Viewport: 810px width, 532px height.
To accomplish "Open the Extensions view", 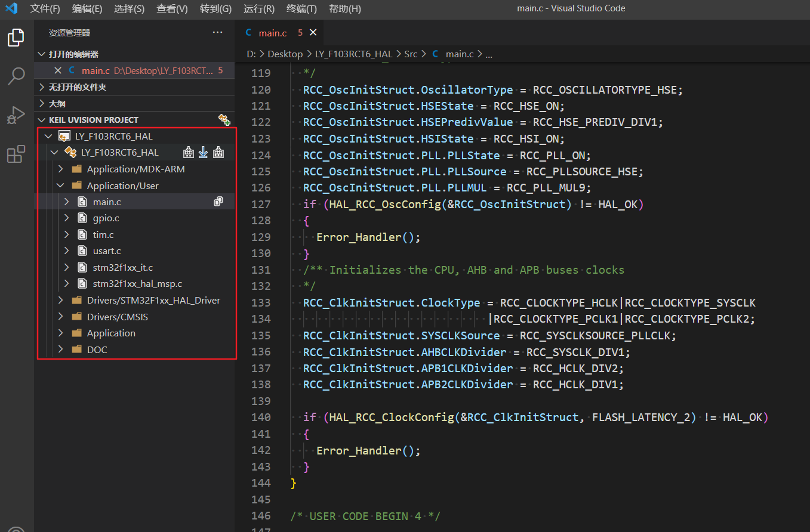I will pos(16,154).
